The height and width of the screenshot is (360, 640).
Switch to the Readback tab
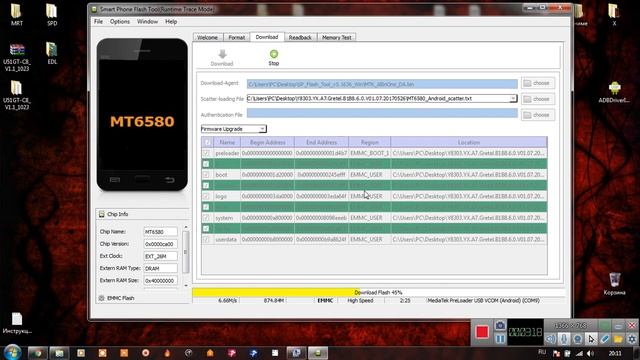click(x=300, y=38)
